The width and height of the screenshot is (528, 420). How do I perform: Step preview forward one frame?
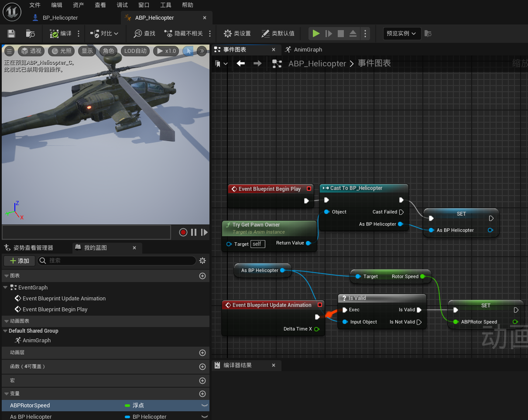204,232
